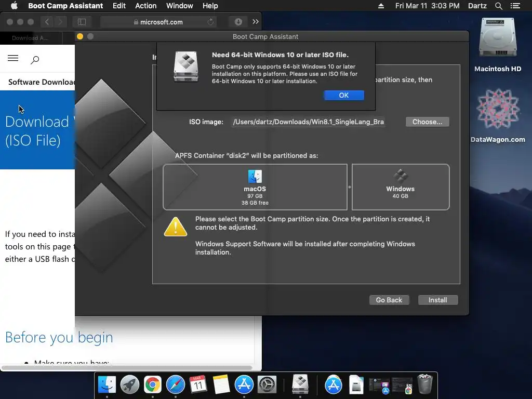This screenshot has height=399, width=532.
Task: Reload the microsoft.com page
Action: click(x=211, y=22)
